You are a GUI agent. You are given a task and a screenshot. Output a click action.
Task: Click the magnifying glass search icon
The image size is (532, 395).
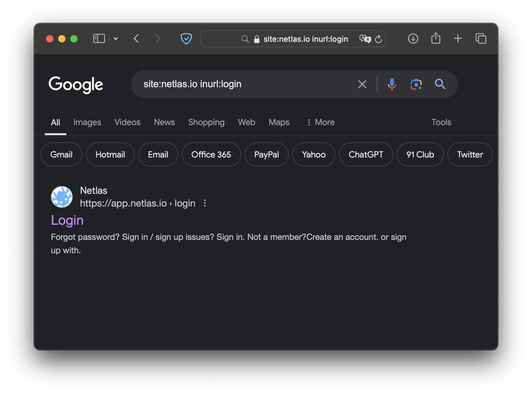click(440, 84)
